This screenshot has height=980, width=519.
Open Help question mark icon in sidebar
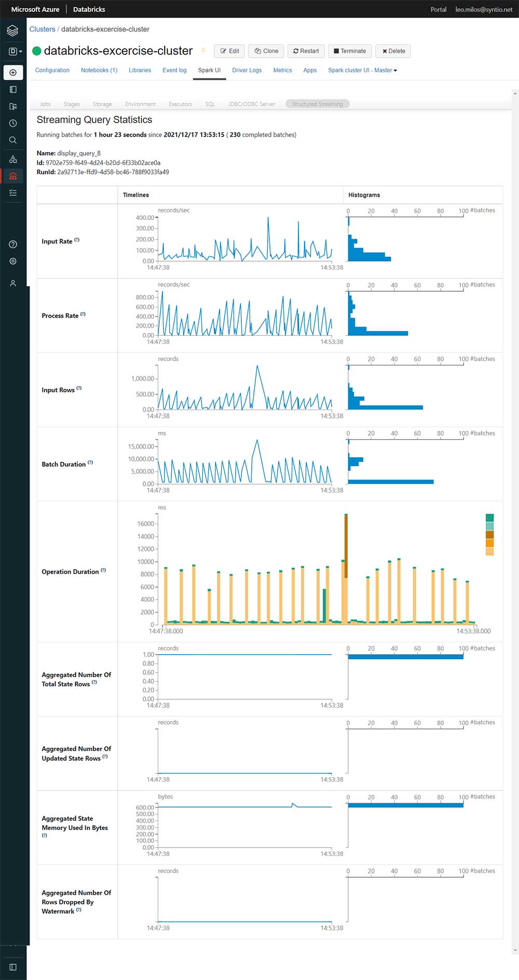click(x=13, y=244)
